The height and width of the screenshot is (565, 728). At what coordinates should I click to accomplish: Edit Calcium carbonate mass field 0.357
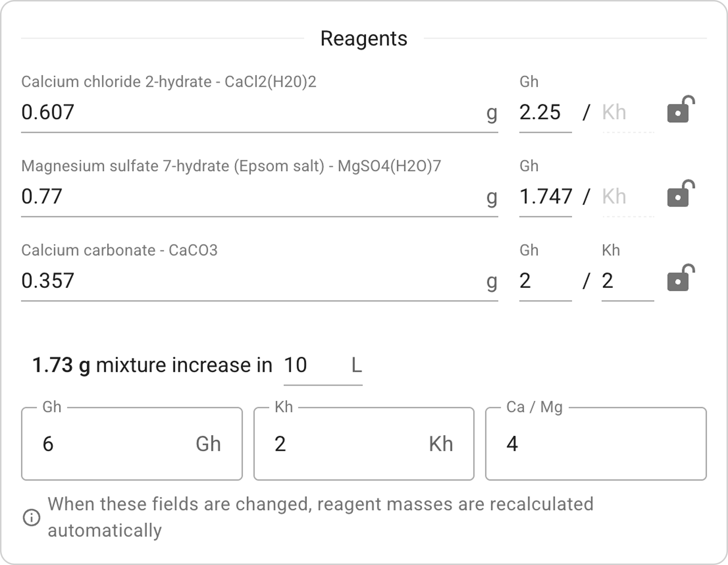(x=251, y=281)
